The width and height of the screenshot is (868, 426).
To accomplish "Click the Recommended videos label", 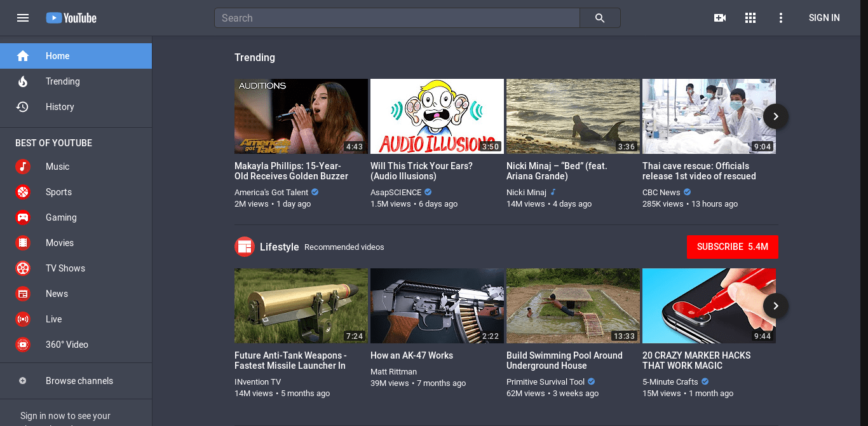I will [x=344, y=247].
